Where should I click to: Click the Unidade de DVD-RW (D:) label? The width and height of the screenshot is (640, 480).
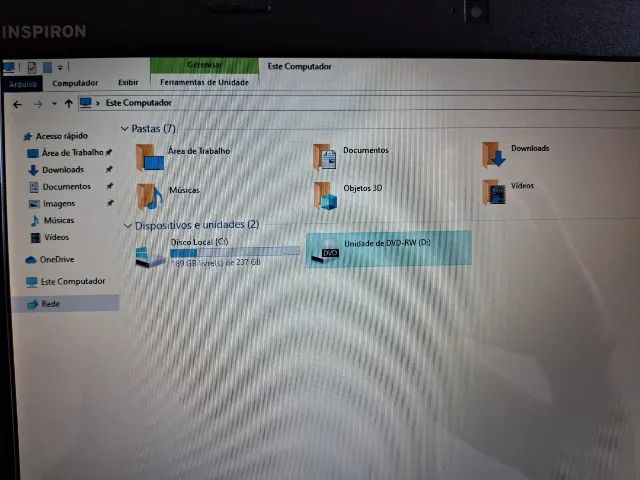[387, 243]
